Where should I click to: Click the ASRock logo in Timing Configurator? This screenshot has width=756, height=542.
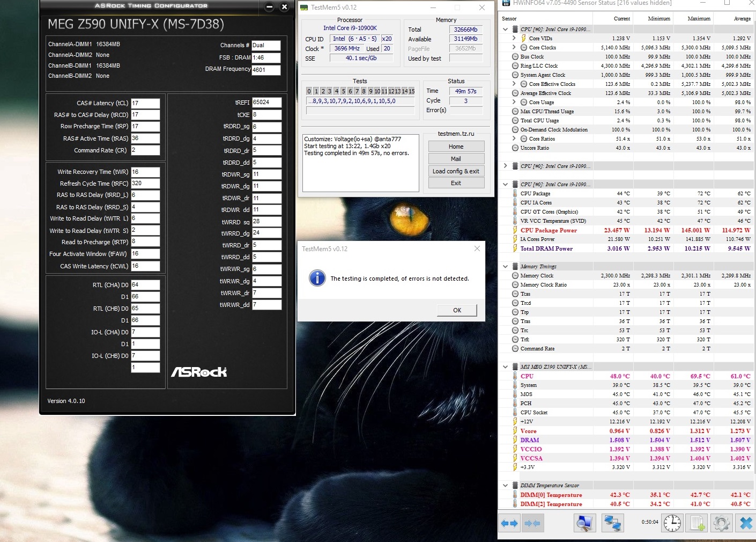coord(199,372)
